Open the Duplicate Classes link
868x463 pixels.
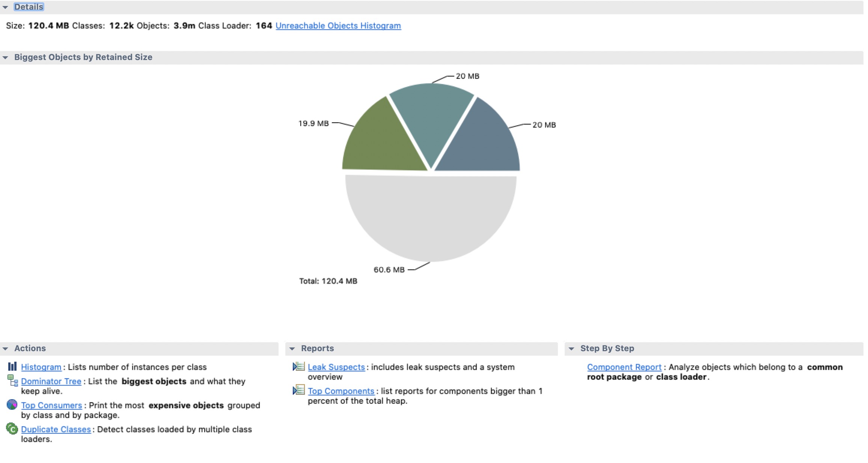click(56, 430)
